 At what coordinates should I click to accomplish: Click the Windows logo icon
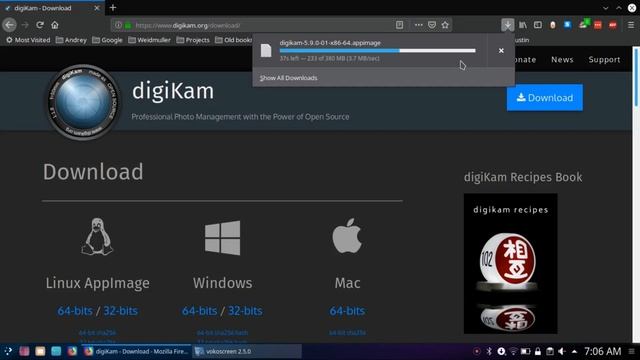pyautogui.click(x=222, y=238)
